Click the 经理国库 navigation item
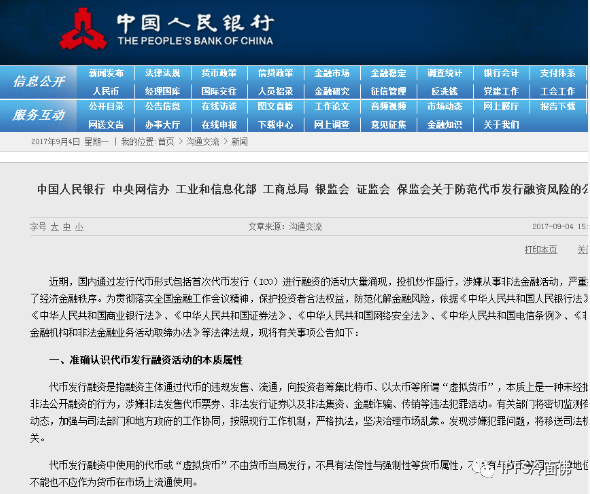 click(163, 91)
